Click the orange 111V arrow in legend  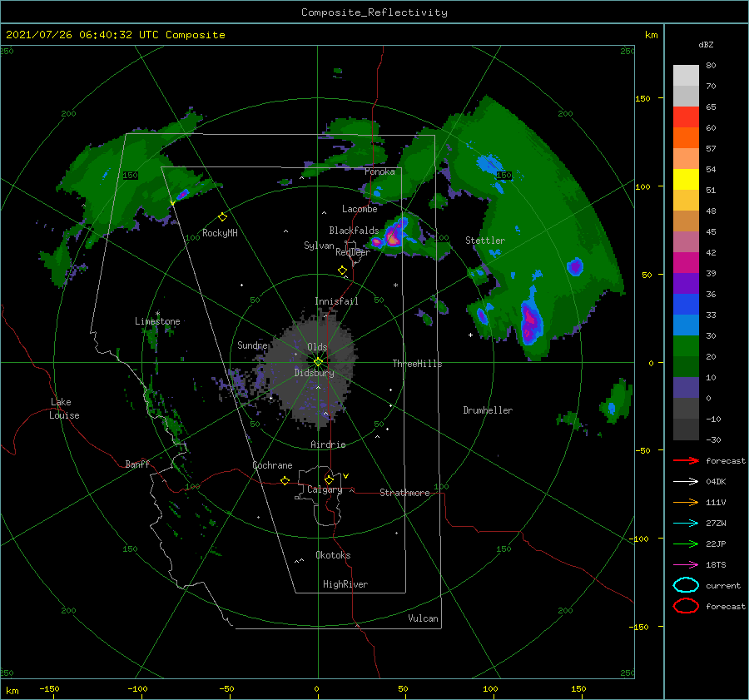686,502
